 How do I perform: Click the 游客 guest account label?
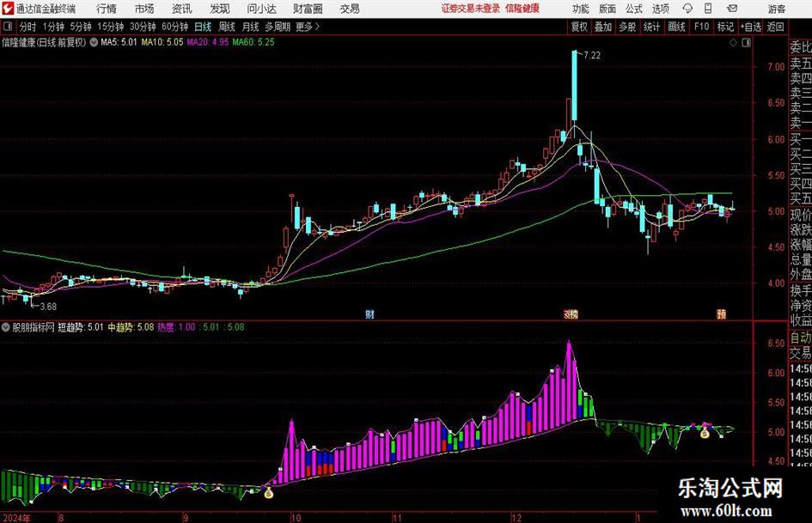tap(777, 9)
